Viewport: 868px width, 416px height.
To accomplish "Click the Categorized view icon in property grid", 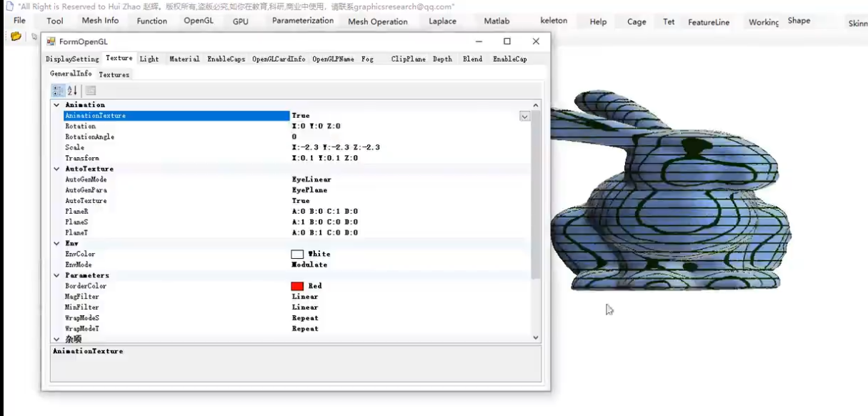I will click(59, 91).
